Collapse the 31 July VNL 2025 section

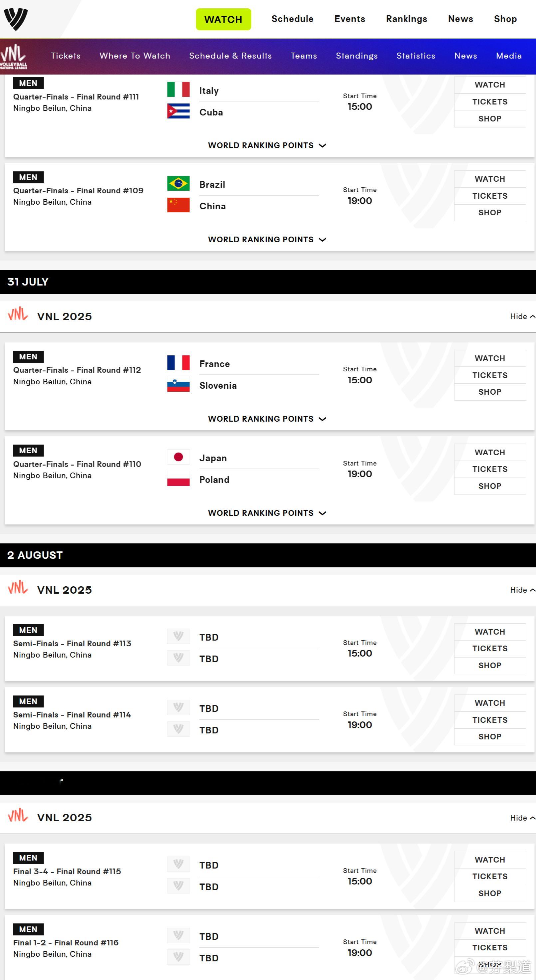(x=522, y=316)
